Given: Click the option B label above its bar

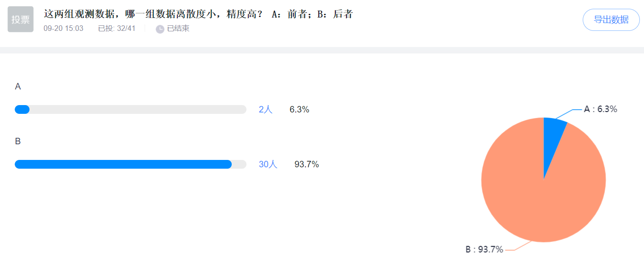Looking at the screenshot, I should click(x=18, y=141).
